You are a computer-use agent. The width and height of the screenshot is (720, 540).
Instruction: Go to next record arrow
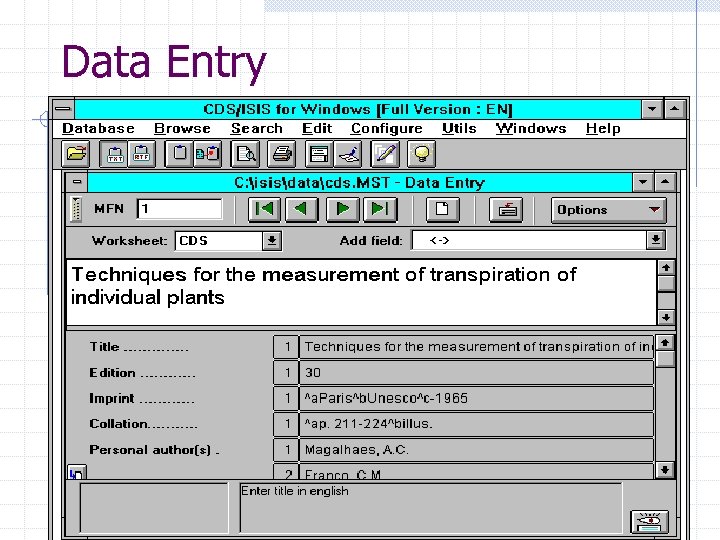(x=342, y=209)
